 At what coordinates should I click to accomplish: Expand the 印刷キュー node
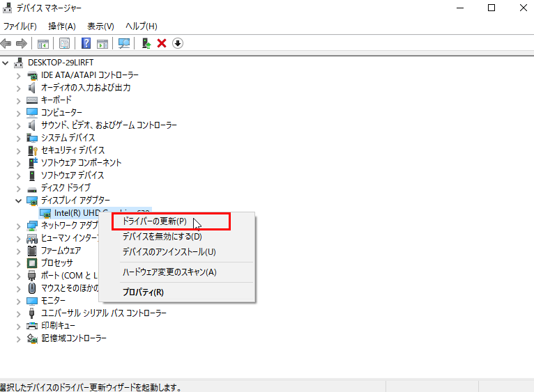tap(19, 327)
